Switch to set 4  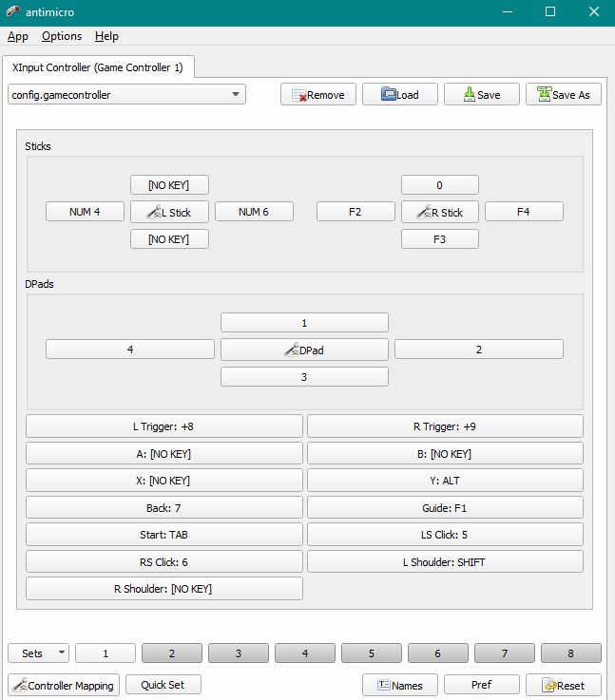pos(305,653)
